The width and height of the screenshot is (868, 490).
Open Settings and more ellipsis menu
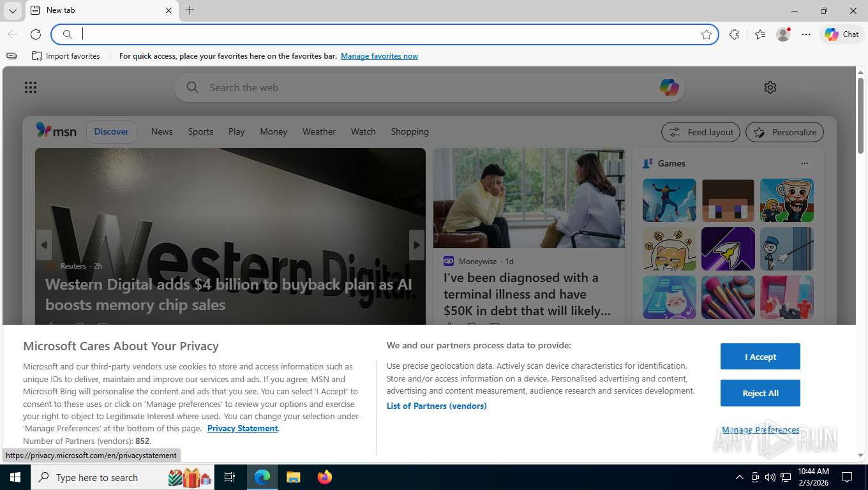(x=806, y=34)
